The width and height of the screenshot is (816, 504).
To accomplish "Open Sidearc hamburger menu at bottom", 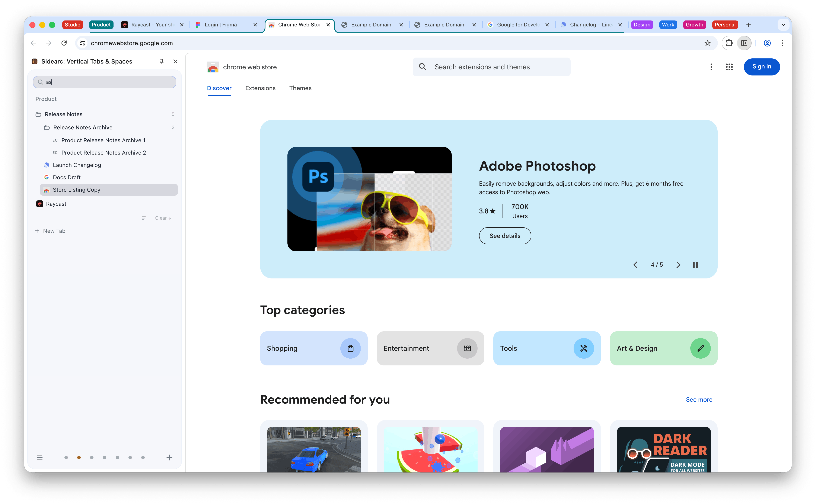I will pos(40,457).
